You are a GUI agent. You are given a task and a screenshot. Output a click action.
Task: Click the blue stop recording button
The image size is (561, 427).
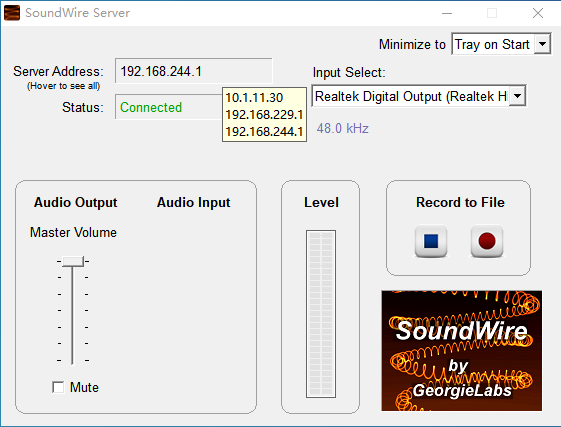coord(431,241)
